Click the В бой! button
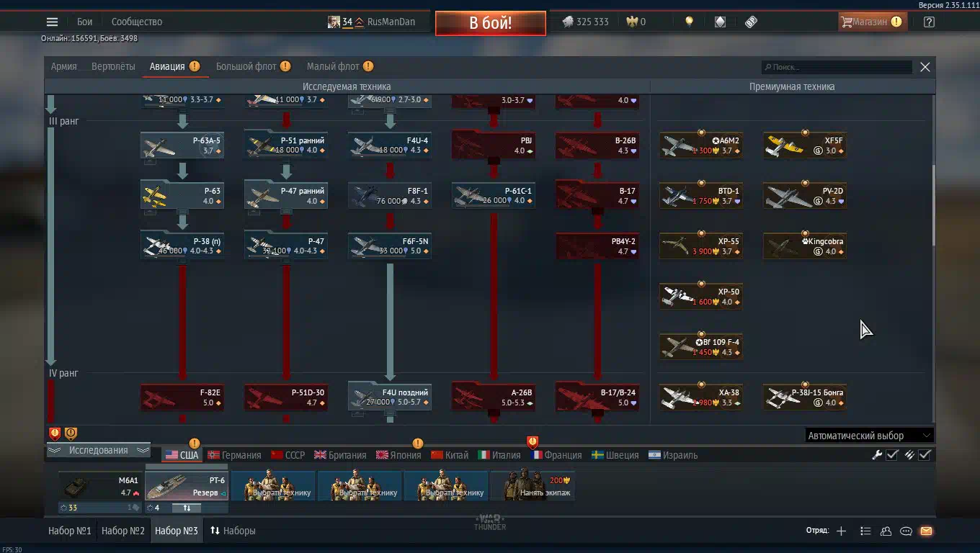Image resolution: width=980 pixels, height=553 pixels. tap(491, 22)
